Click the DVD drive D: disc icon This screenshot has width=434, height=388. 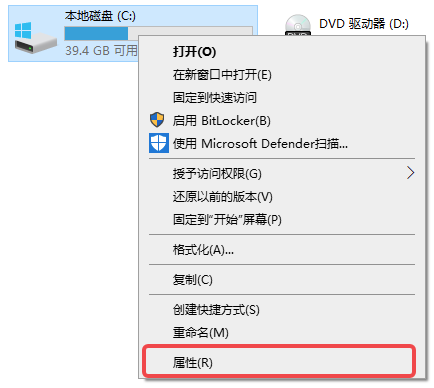[x=298, y=25]
